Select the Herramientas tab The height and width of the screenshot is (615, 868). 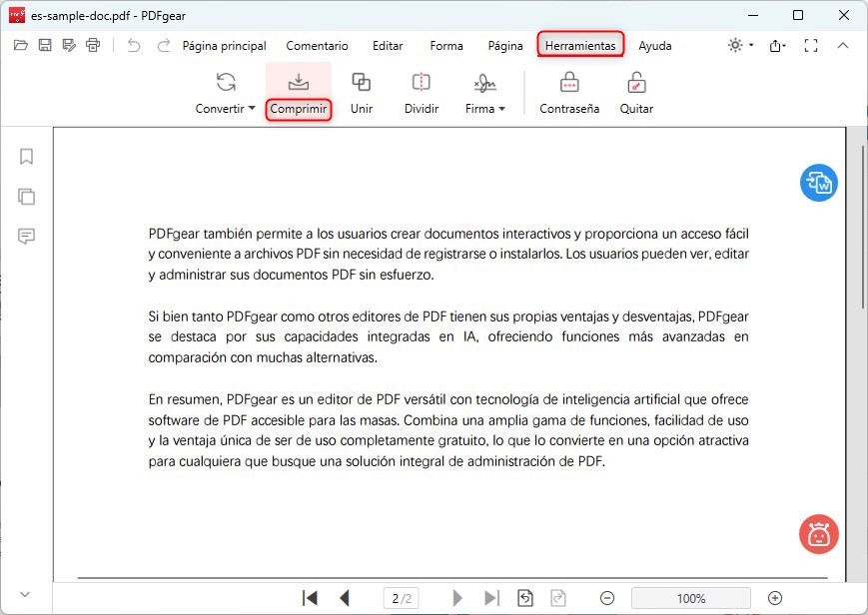[x=580, y=45]
